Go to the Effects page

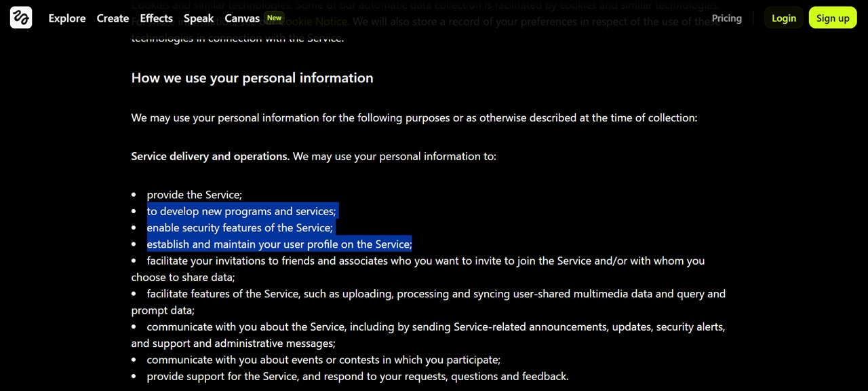157,18
